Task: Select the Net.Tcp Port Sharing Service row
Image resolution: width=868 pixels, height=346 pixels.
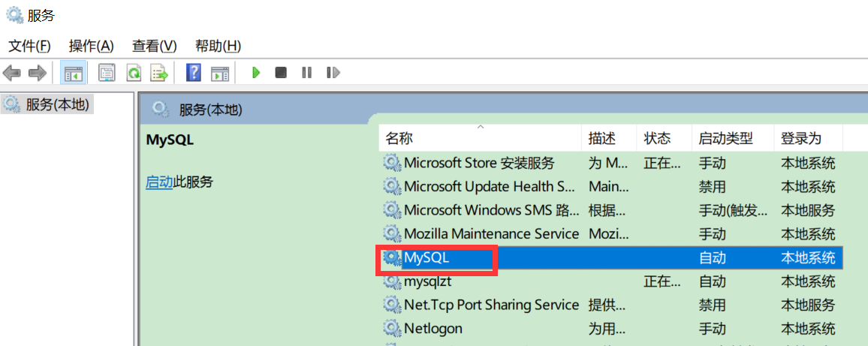Action: tap(492, 305)
